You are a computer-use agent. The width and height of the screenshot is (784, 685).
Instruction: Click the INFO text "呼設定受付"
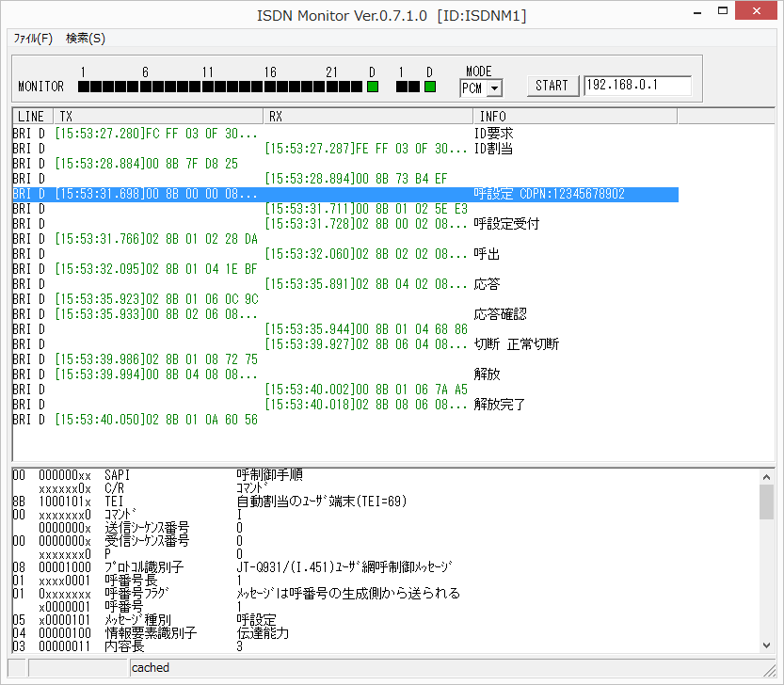(506, 224)
